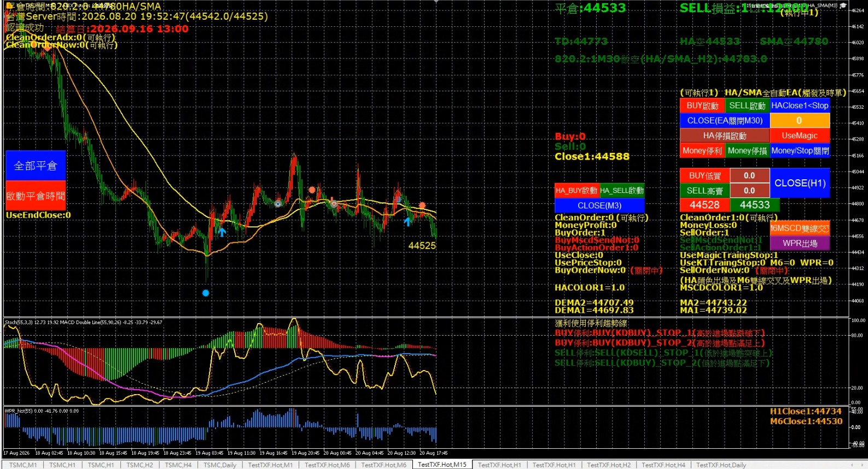Viewport: 868px width, 469px height.
Task: Click the 平倉:44533 label
Action: click(590, 8)
